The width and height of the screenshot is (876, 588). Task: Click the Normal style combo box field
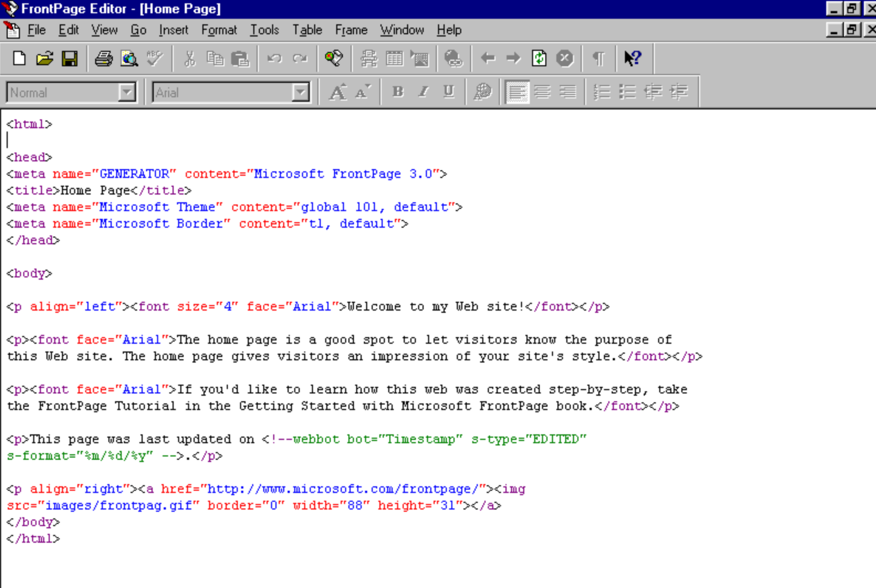71,92
